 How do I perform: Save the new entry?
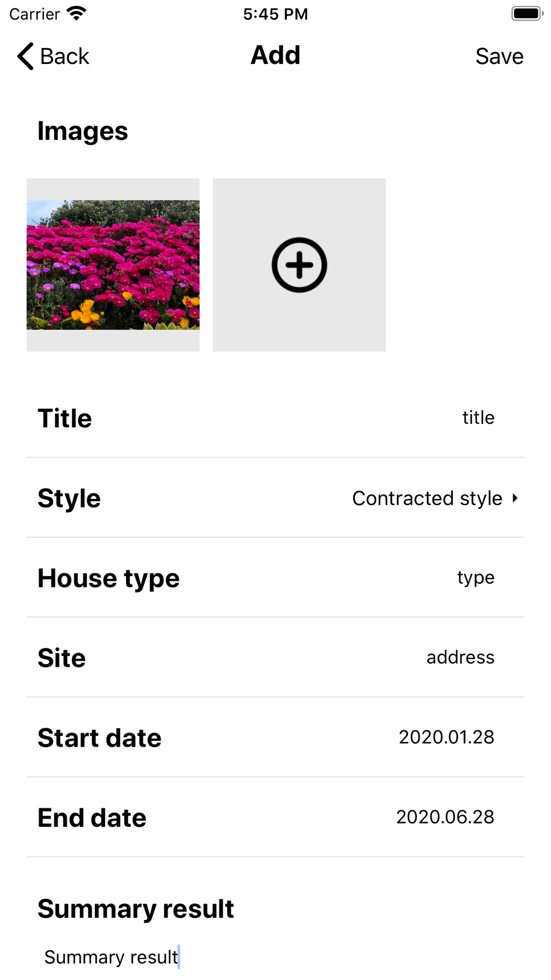[499, 56]
